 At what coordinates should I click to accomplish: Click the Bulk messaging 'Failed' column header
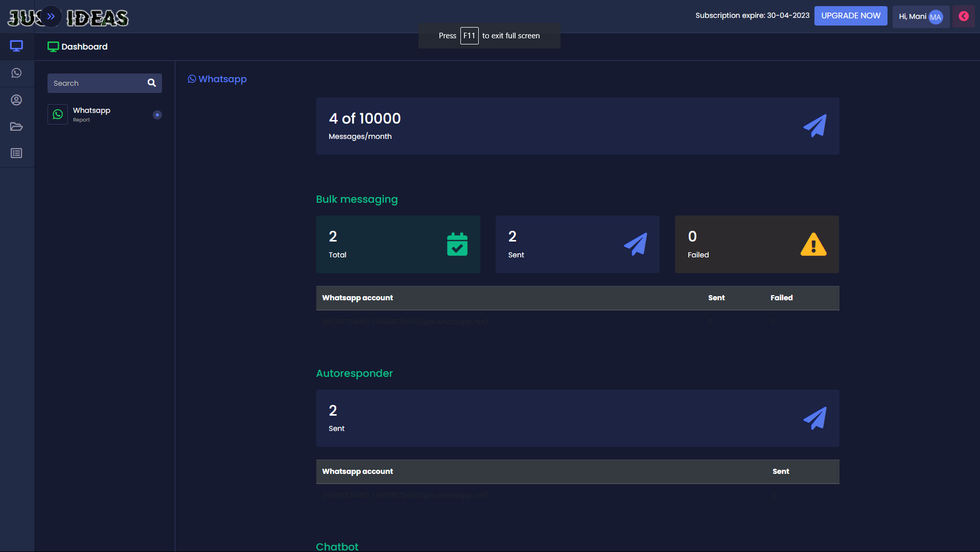pos(781,298)
